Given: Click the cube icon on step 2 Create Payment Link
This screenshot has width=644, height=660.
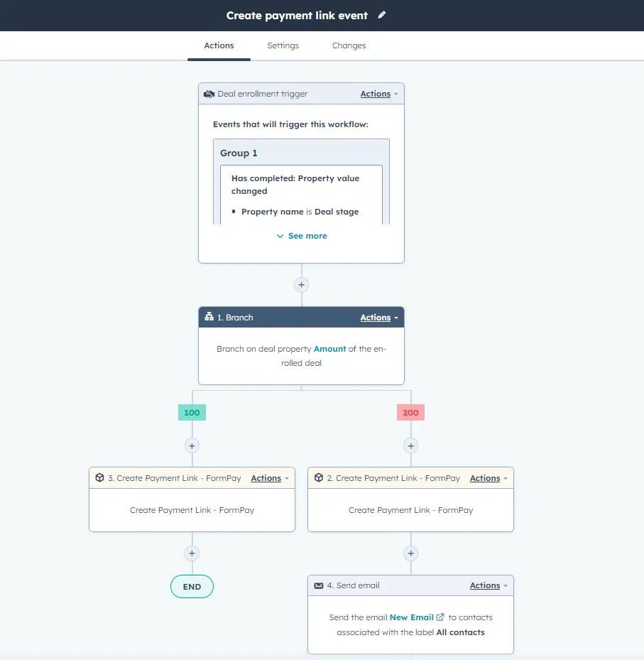Looking at the screenshot, I should 318,477.
